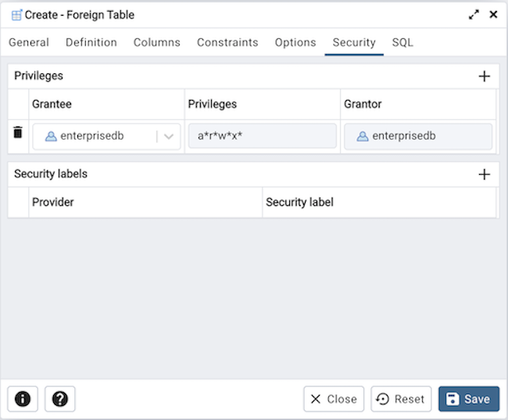Delete the enterprisedb privilege row
The width and height of the screenshot is (508, 420).
[18, 133]
